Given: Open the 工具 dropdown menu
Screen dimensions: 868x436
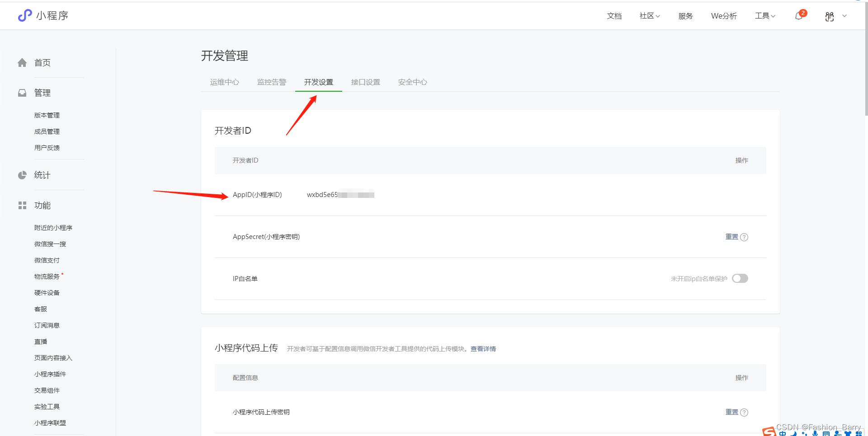Looking at the screenshot, I should click(x=764, y=15).
